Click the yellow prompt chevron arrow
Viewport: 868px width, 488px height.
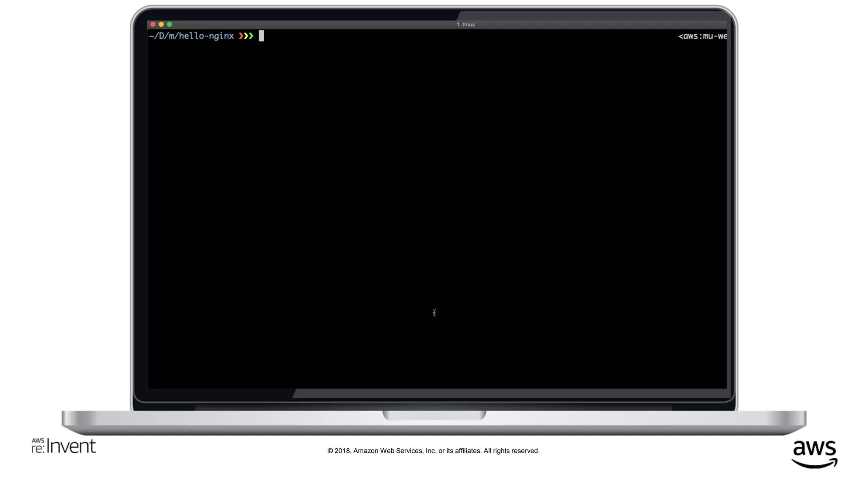click(246, 36)
